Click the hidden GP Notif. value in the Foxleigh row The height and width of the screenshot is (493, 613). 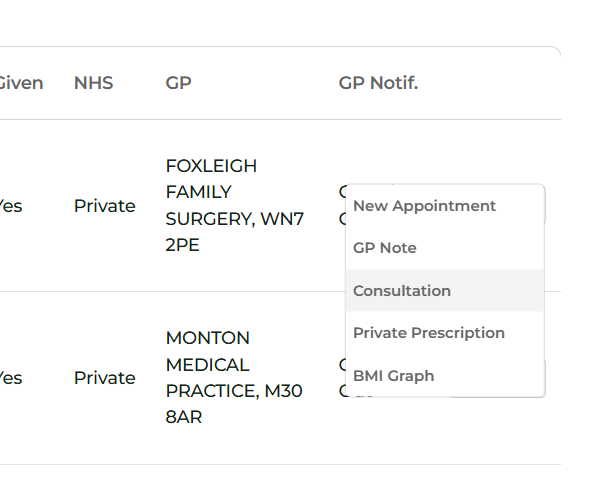pos(343,190)
